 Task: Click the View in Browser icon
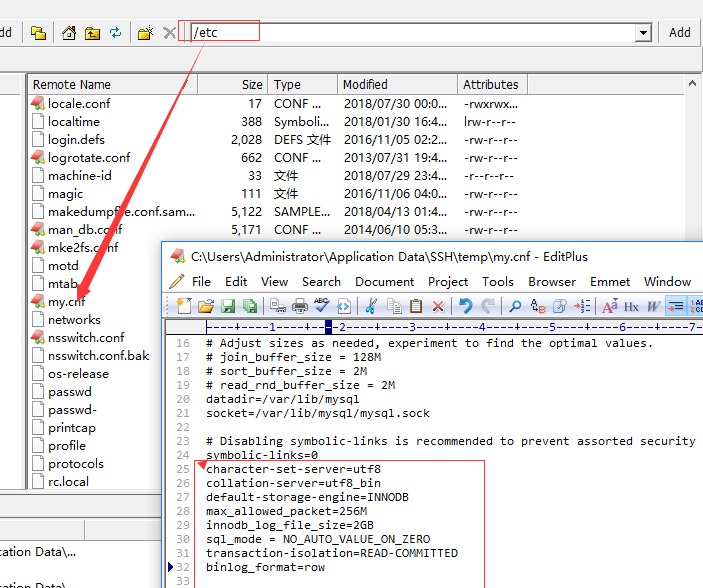pyautogui.click(x=343, y=306)
